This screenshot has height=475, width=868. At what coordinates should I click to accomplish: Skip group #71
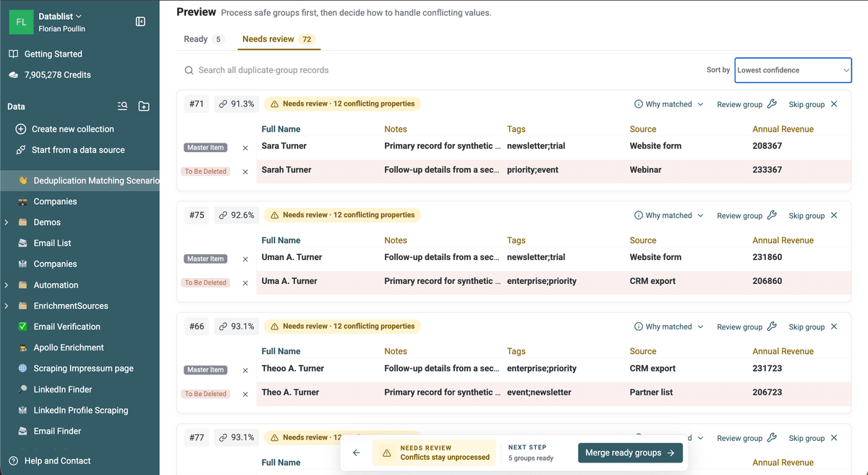(813, 104)
